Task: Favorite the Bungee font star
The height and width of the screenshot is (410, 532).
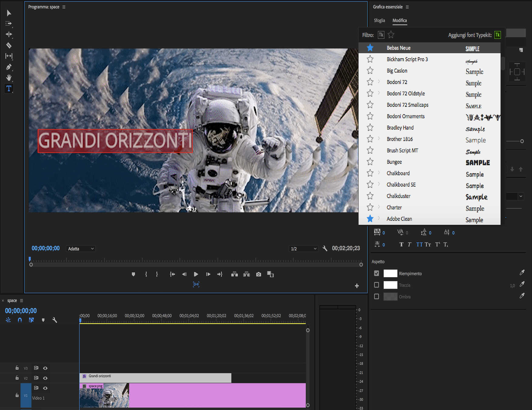Action: [370, 162]
